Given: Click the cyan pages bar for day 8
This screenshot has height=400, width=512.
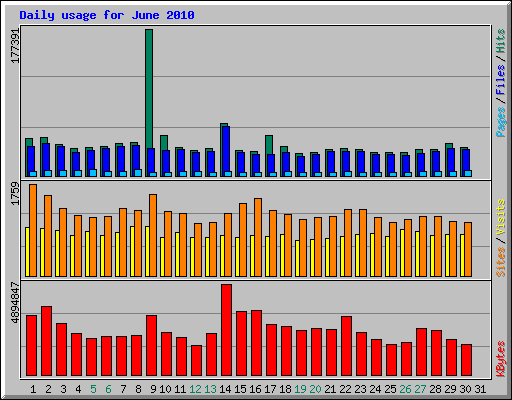Looking at the screenshot, I should tap(138, 173).
